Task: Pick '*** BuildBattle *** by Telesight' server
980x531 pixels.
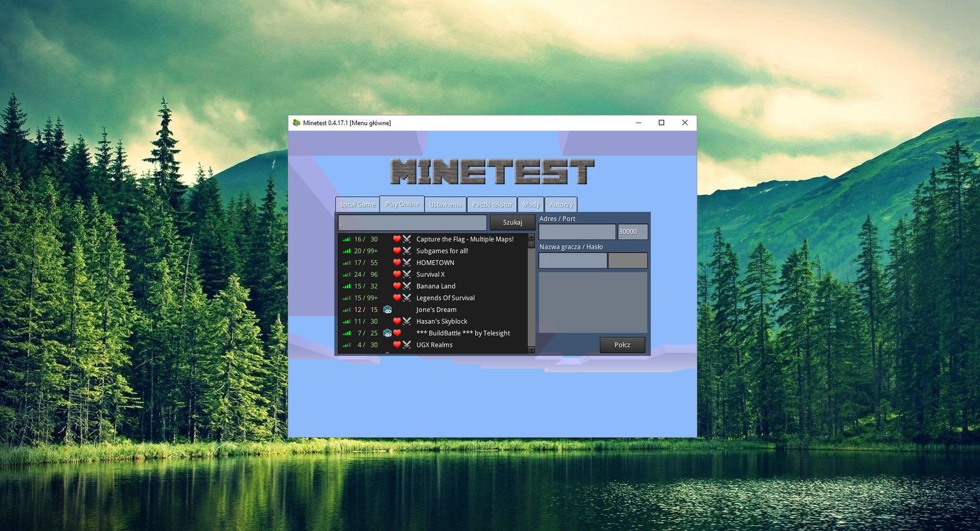Action: click(x=463, y=333)
